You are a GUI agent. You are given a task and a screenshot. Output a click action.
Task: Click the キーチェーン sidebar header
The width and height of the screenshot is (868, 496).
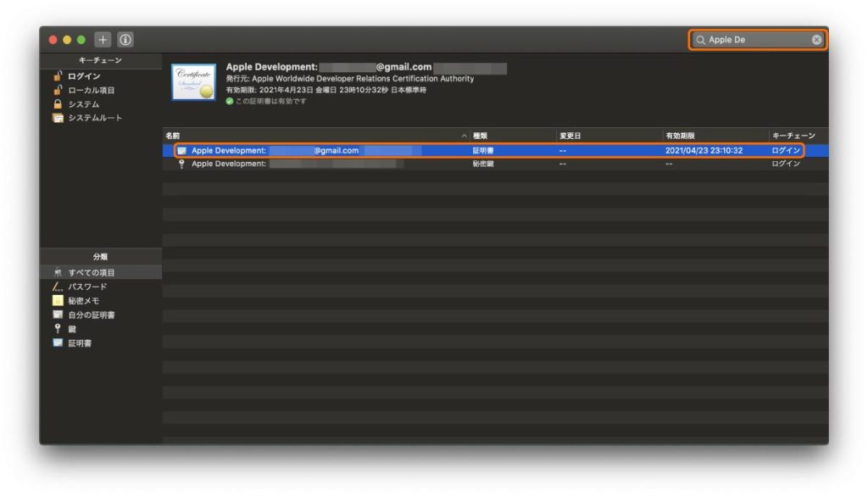[x=100, y=60]
